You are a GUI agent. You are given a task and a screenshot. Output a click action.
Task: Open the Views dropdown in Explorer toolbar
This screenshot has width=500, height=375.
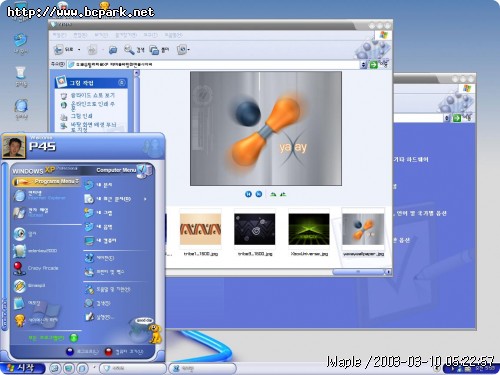(x=183, y=50)
